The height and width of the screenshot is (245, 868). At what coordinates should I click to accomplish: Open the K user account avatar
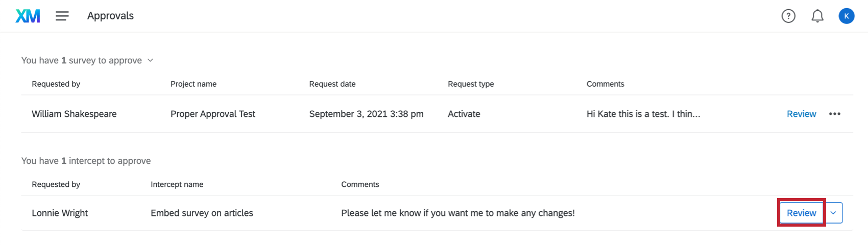(x=846, y=16)
